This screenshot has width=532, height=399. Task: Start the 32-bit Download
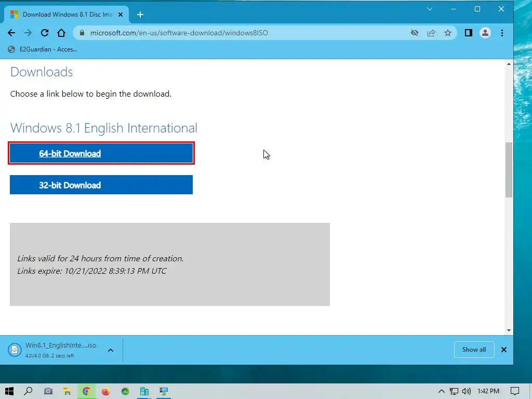tap(101, 185)
